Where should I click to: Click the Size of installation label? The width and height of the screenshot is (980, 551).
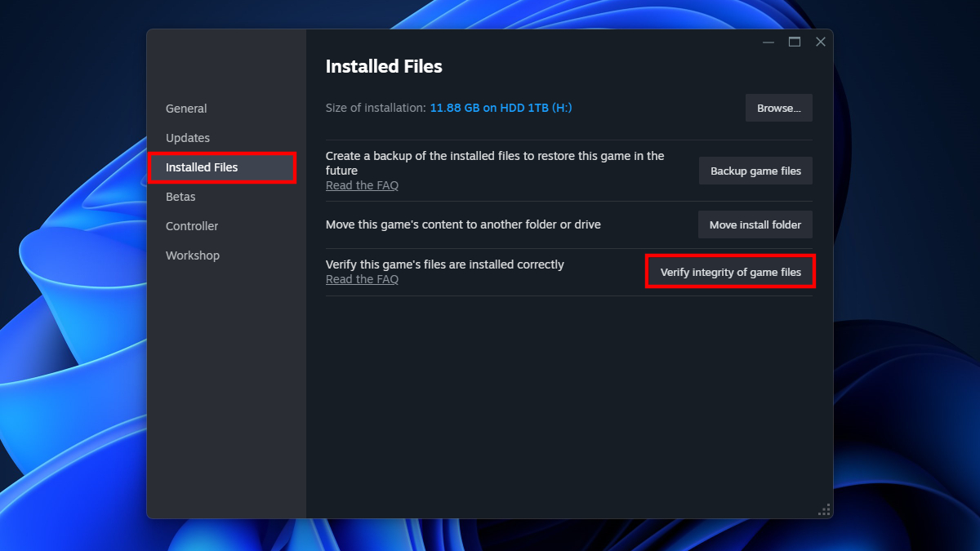click(x=376, y=108)
